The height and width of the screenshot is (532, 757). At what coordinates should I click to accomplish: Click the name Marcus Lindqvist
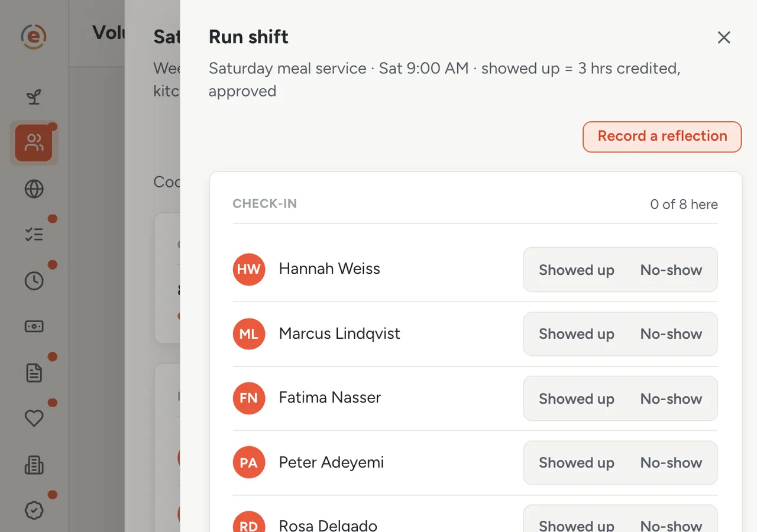tap(339, 334)
